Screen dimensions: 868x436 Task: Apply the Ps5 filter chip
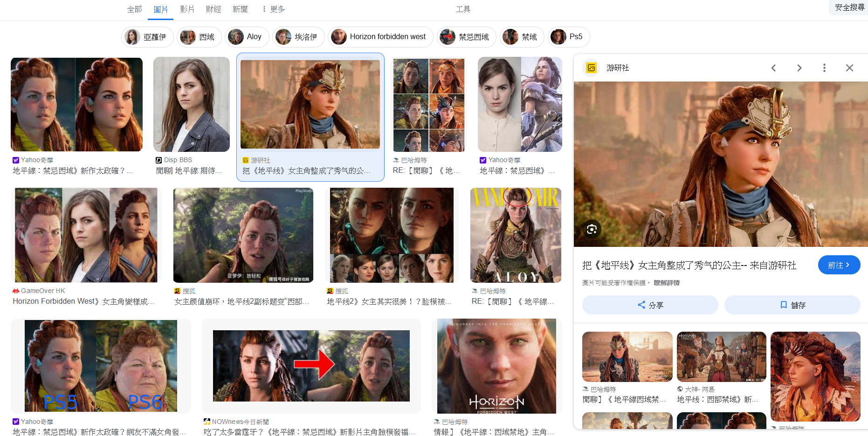(x=568, y=37)
